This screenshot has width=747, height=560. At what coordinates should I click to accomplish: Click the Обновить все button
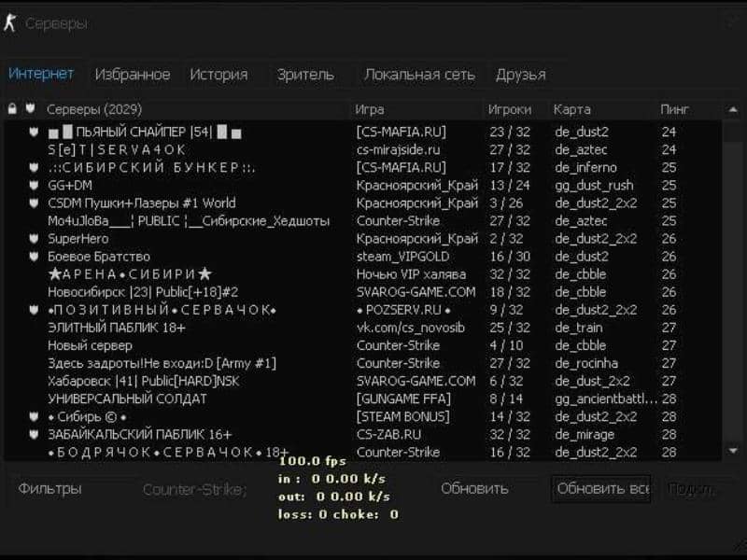(601, 488)
